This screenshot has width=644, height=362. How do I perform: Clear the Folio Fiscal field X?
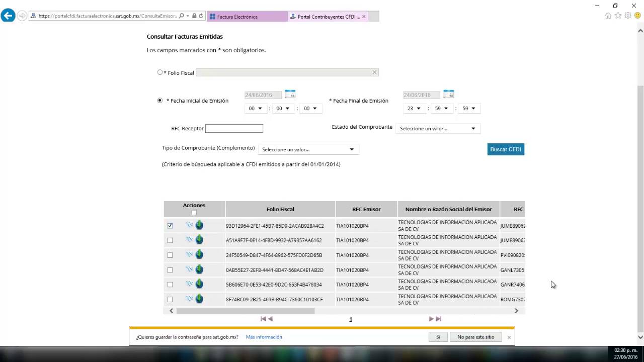tap(374, 72)
